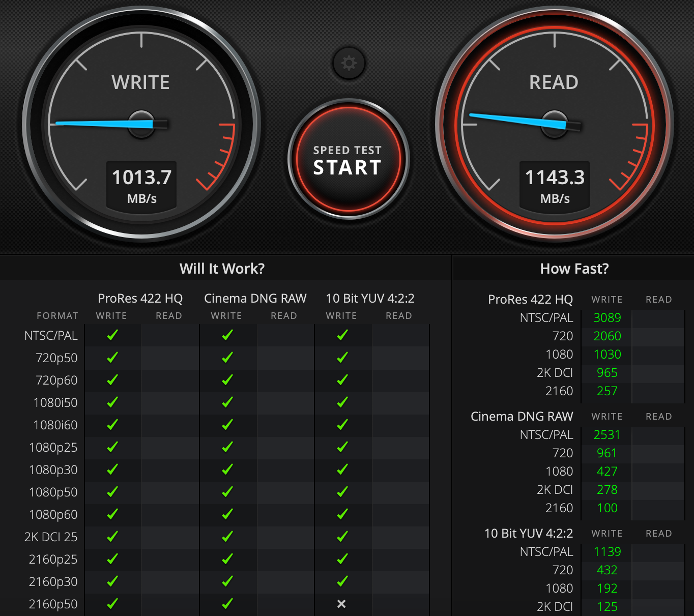Click ProRes 422 HQ write checkmark for NTSC/PAL
694x616 pixels.
tap(112, 335)
